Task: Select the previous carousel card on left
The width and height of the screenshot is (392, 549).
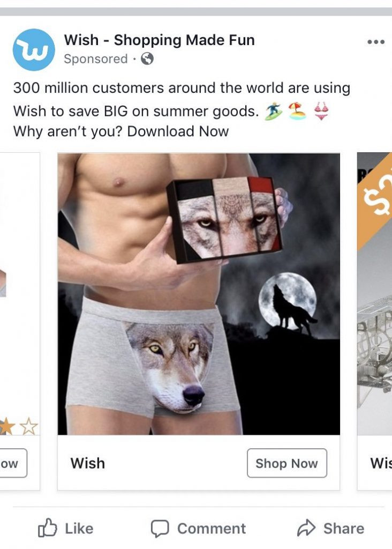Action: point(20,321)
